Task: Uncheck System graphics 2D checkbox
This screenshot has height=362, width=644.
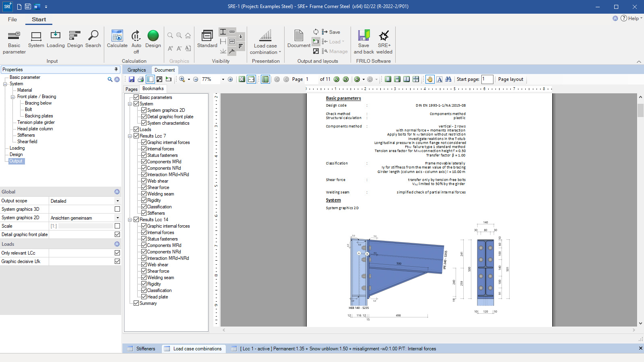Action: 144,110
